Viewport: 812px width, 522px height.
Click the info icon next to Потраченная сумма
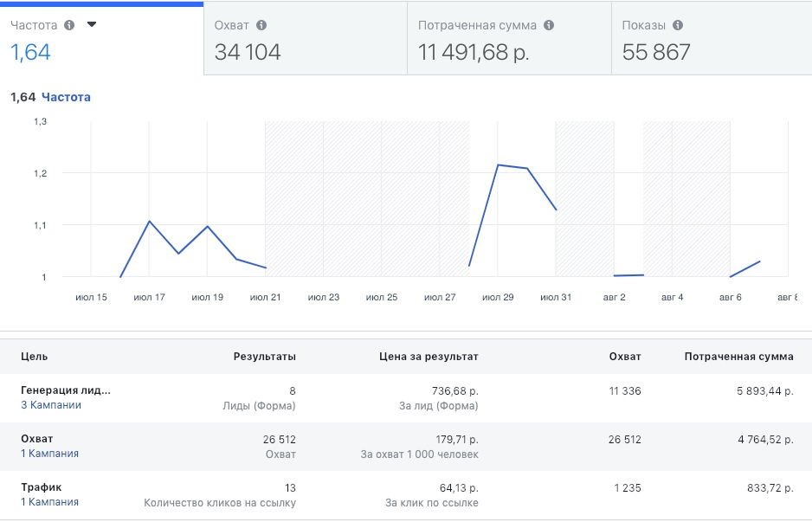[549, 25]
